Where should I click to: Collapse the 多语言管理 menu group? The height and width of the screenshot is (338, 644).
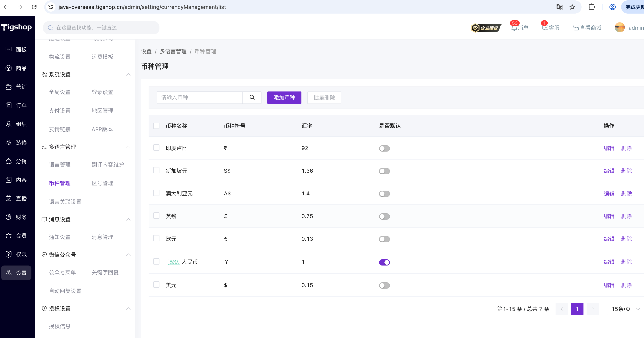coord(128,147)
